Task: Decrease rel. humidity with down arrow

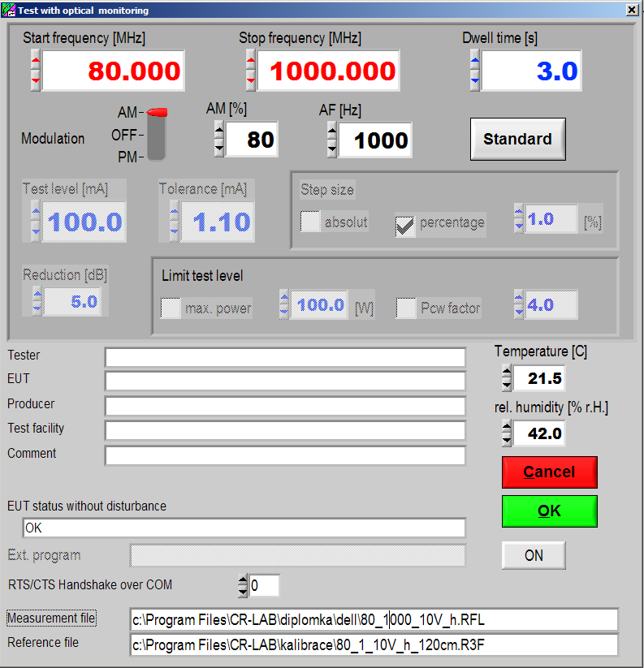Action: pyautogui.click(x=507, y=440)
